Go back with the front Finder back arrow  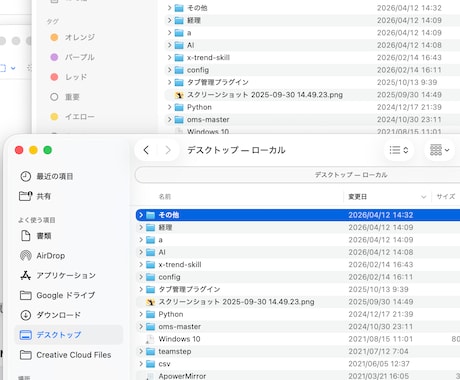(146, 150)
